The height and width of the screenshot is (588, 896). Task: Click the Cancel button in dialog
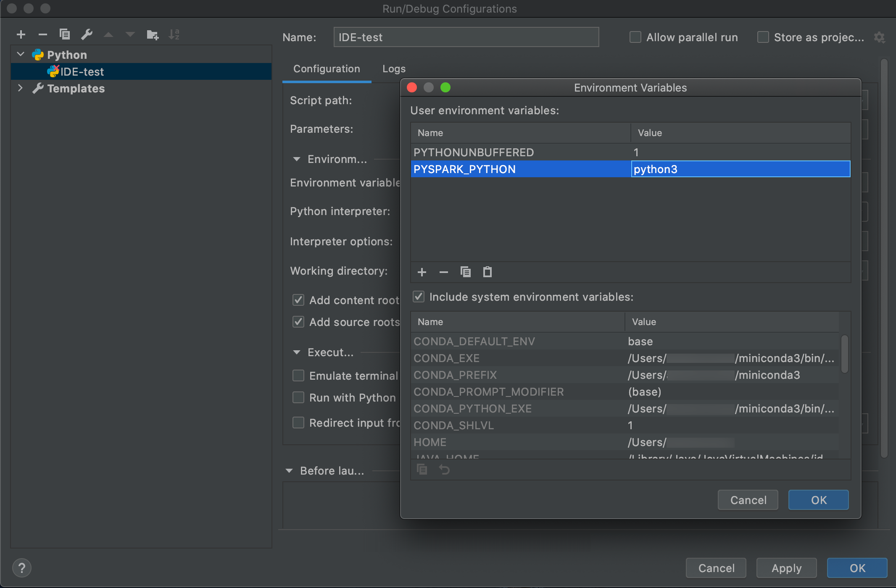pyautogui.click(x=748, y=500)
